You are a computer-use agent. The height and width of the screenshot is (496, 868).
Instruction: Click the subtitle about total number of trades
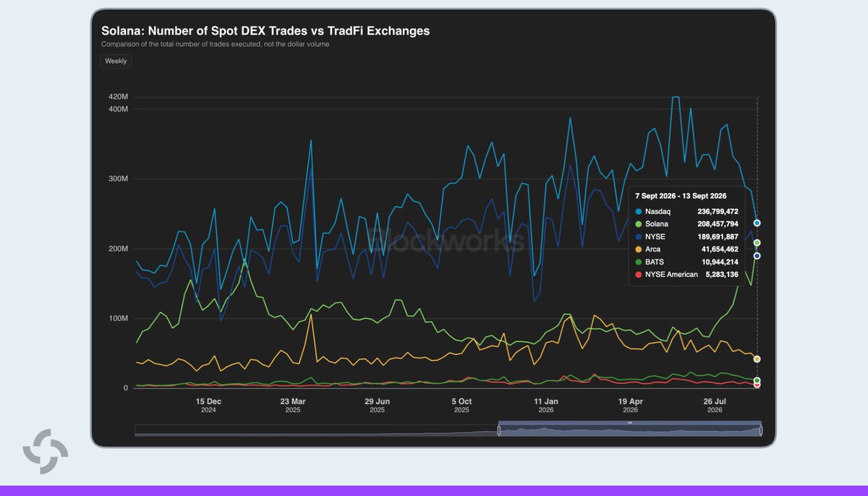pyautogui.click(x=216, y=45)
